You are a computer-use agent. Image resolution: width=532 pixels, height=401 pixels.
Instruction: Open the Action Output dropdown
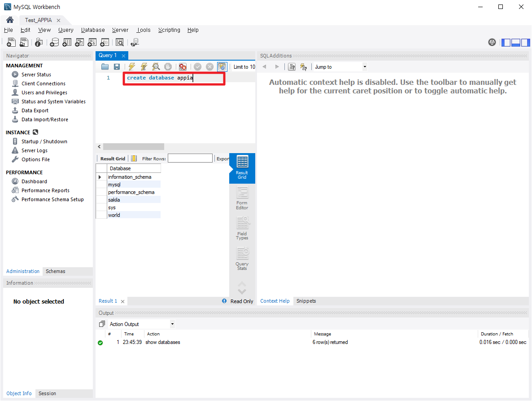[x=141, y=324]
